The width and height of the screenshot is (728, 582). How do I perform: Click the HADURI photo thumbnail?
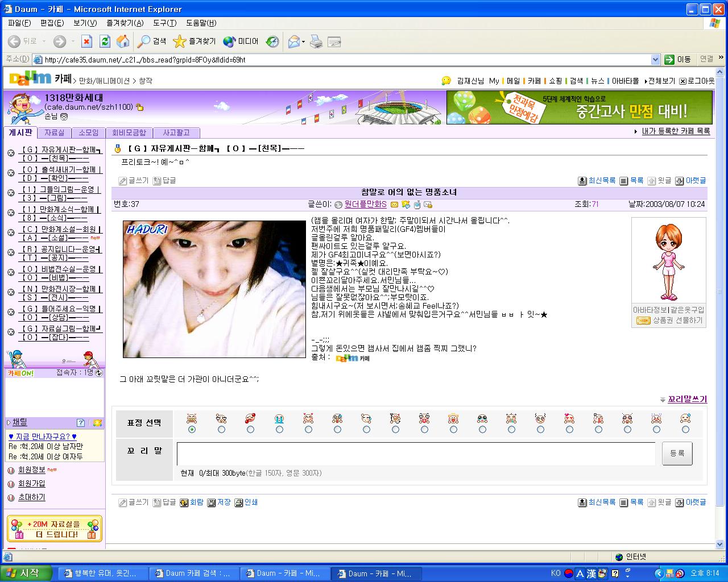click(214, 289)
